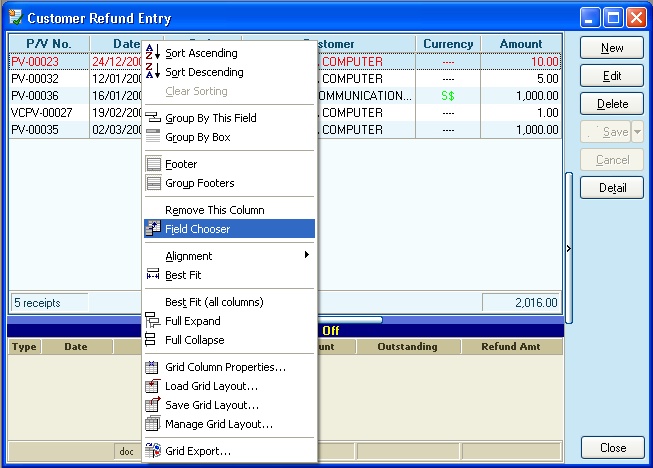Open Grid Column Properties... entry
The width and height of the screenshot is (653, 468).
click(229, 367)
